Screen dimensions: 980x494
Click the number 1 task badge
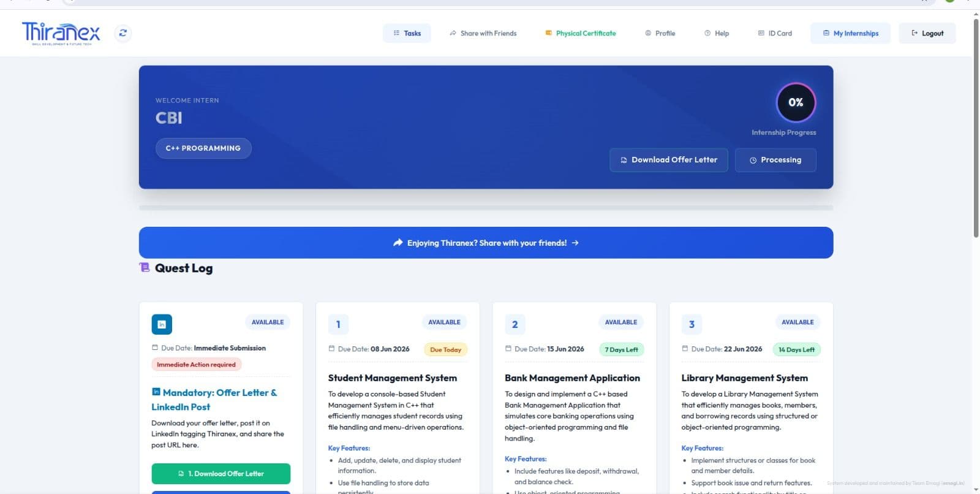point(338,324)
